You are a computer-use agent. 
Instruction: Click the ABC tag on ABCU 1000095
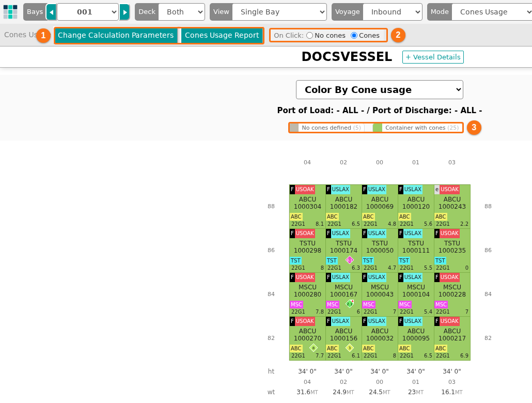click(x=404, y=348)
